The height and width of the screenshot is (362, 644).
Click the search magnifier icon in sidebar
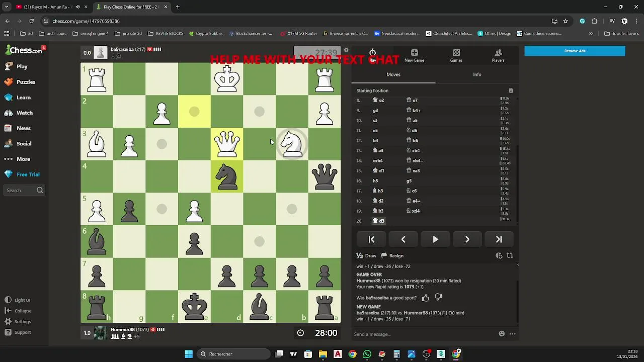pos(40,190)
